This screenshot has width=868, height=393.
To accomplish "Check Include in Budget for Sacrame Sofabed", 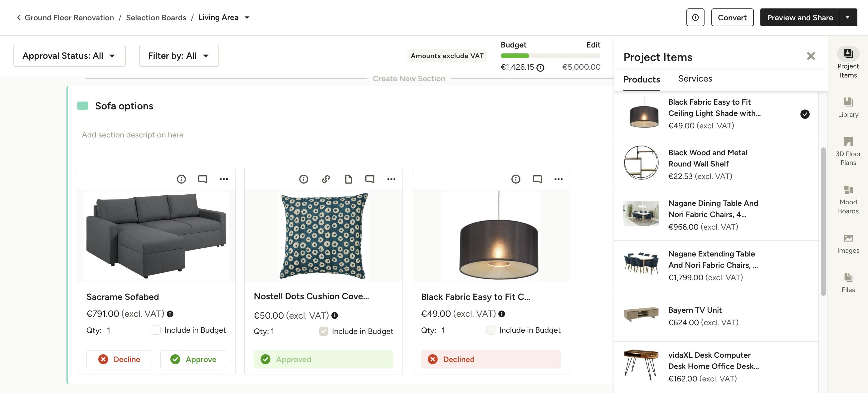I will pos(156,330).
